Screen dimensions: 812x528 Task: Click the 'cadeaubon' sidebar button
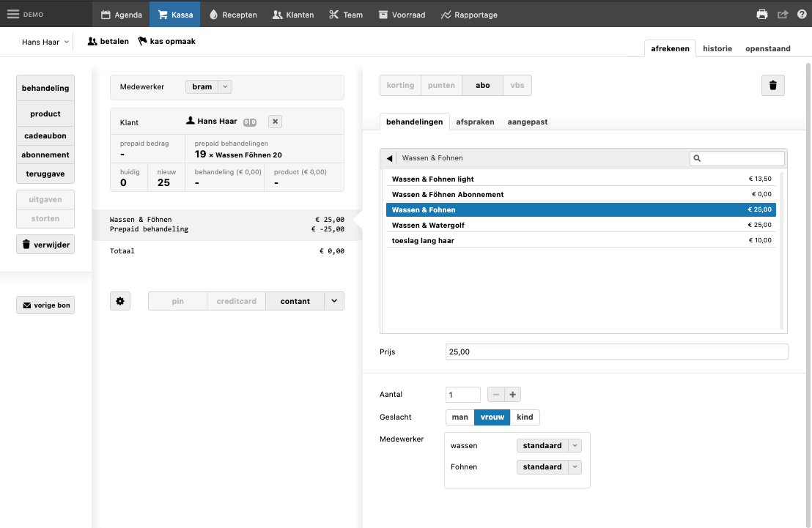click(x=45, y=136)
